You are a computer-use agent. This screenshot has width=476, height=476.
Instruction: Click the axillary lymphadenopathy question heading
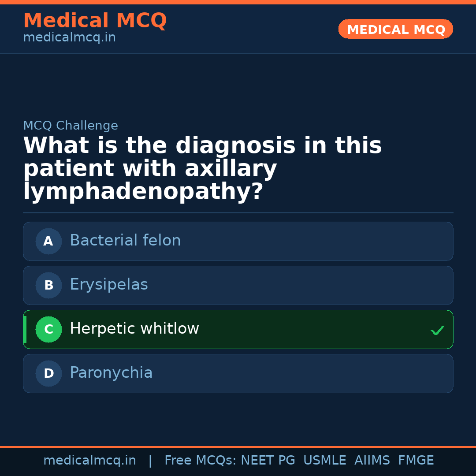(202, 168)
